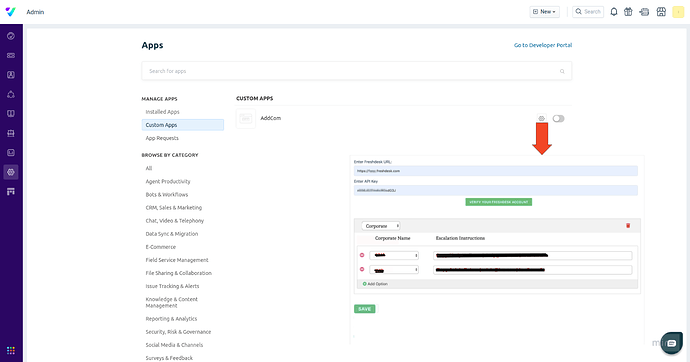
Task: Browse Knowledge & Content Management category
Action: tap(172, 302)
